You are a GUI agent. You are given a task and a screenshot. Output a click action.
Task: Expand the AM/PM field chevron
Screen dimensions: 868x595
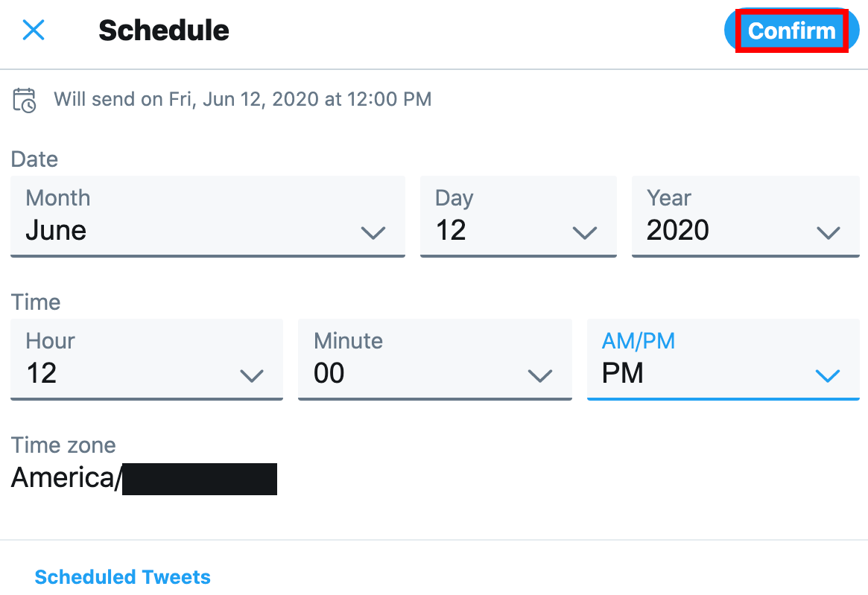[x=828, y=375]
